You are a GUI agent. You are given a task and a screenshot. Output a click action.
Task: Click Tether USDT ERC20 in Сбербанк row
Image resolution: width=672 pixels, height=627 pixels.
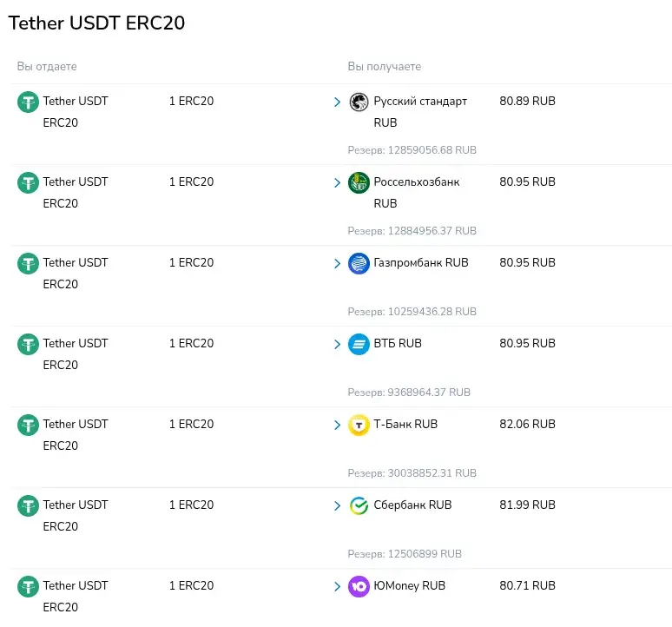pos(76,516)
